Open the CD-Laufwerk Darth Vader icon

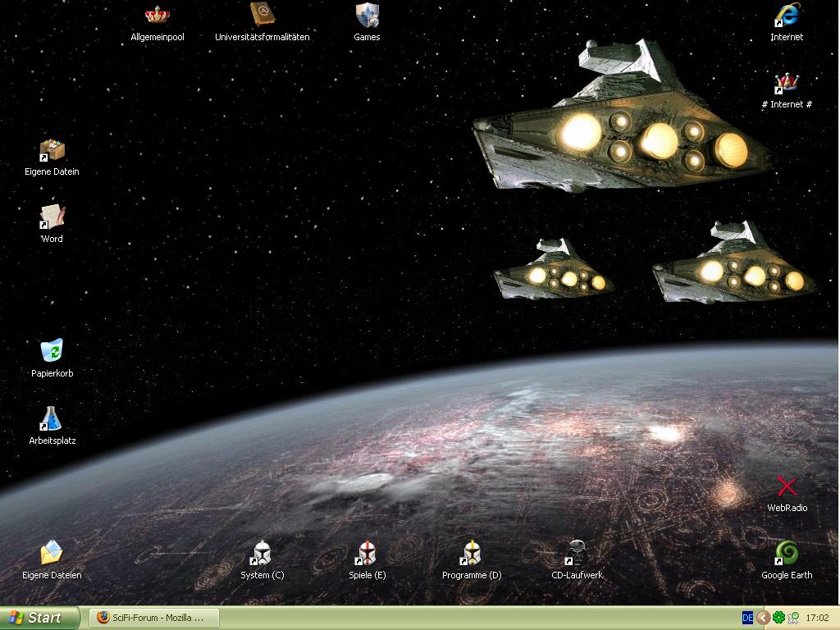[x=577, y=554]
